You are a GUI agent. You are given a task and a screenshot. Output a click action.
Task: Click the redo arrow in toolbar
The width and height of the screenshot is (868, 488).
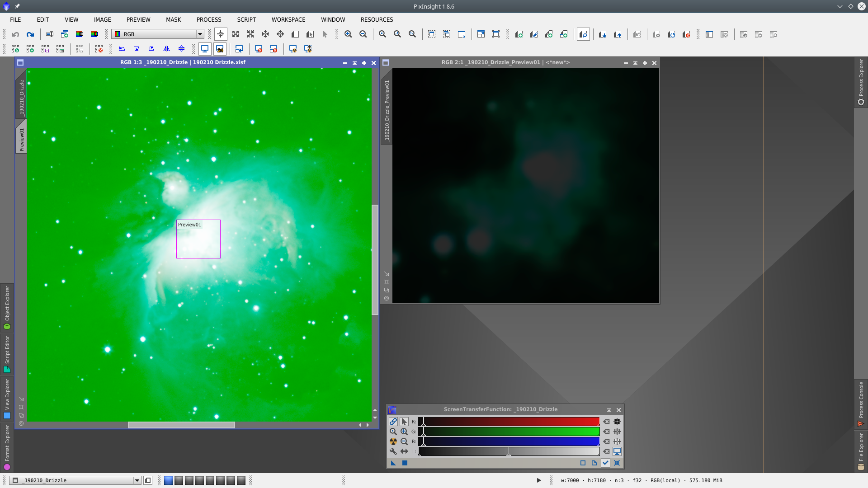pyautogui.click(x=30, y=34)
